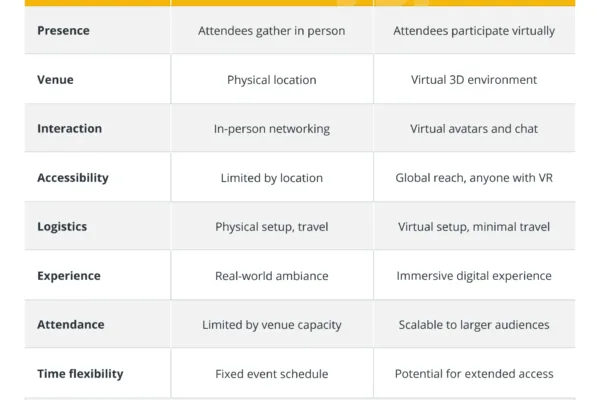
Task: Click the 'Physical location' cell
Action: coord(272,80)
